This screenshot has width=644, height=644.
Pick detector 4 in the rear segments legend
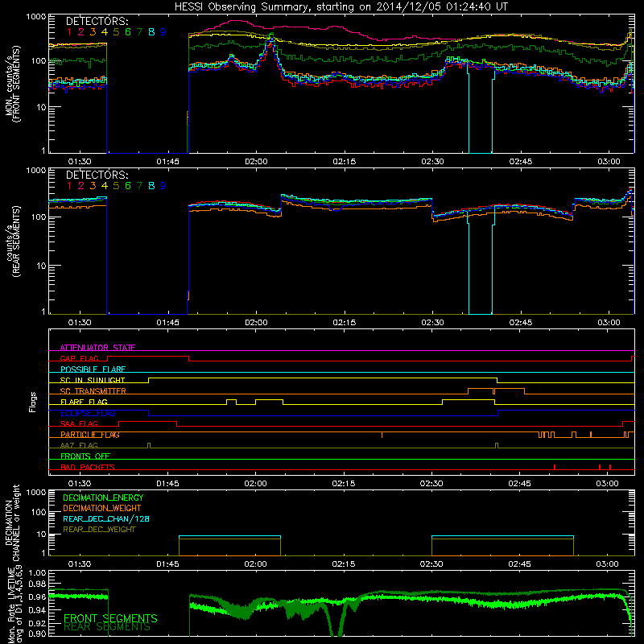tap(105, 186)
